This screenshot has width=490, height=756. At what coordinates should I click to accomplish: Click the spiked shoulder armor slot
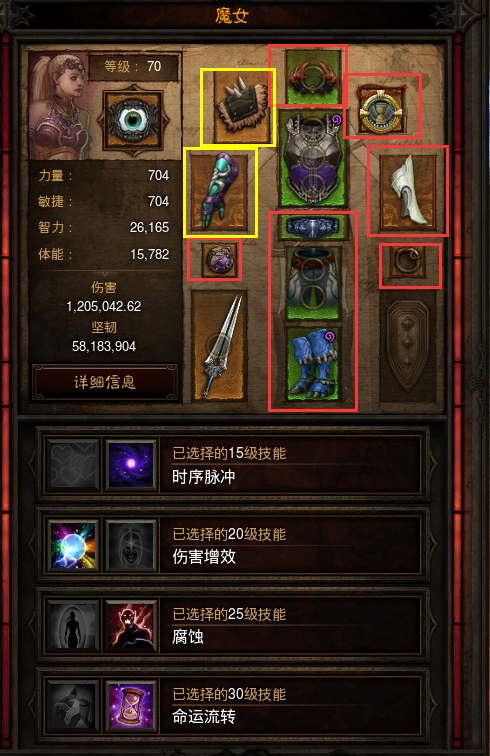pos(238,108)
